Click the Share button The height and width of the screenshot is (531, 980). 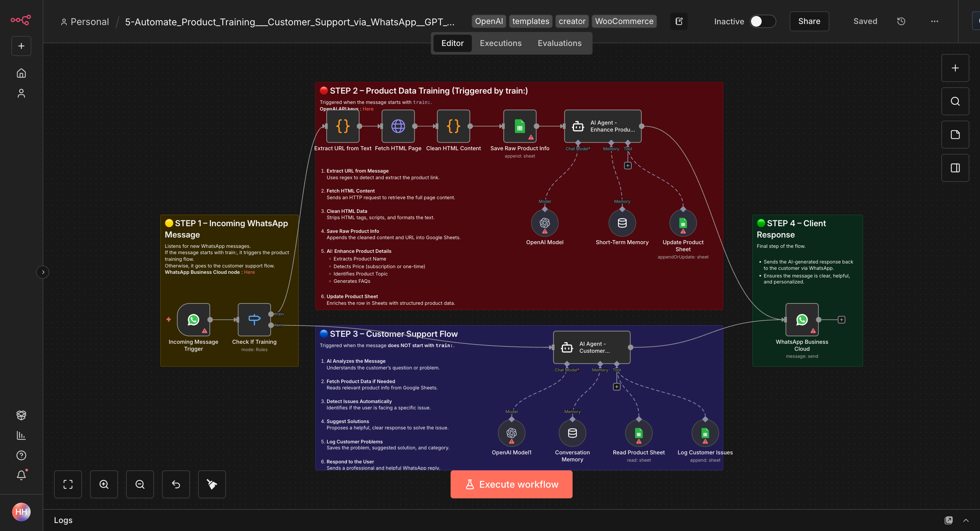809,21
